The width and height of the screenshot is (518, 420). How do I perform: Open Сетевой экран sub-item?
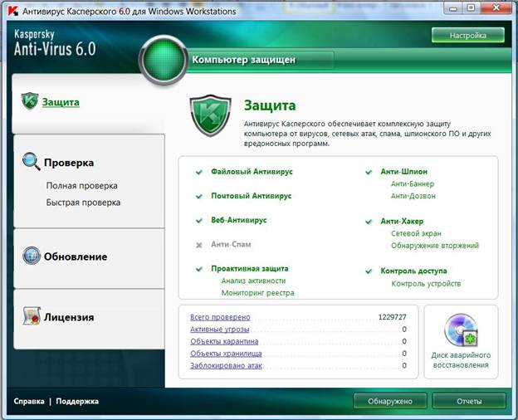(x=416, y=233)
